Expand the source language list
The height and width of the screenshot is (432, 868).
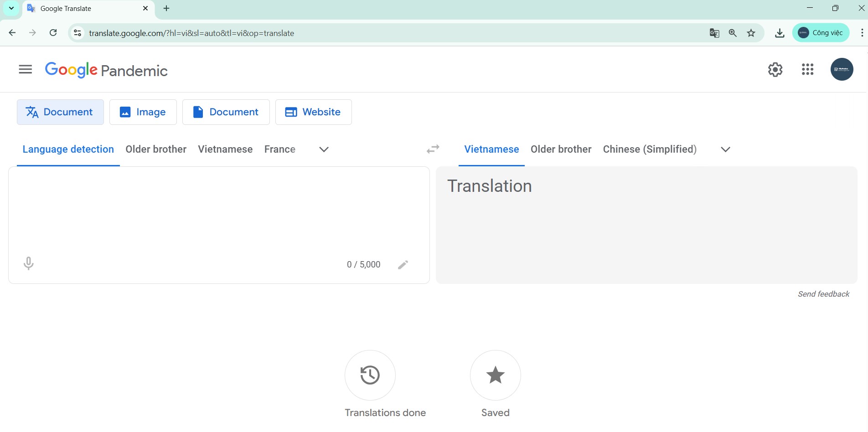324,149
